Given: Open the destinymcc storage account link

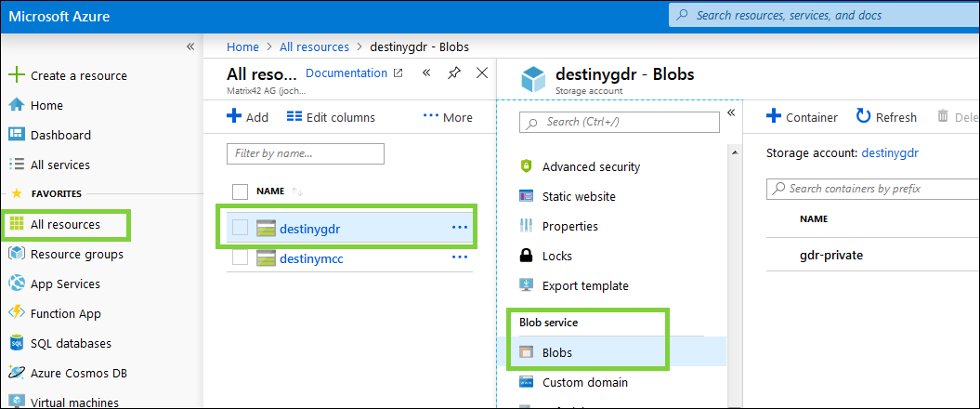Looking at the screenshot, I should [x=311, y=257].
